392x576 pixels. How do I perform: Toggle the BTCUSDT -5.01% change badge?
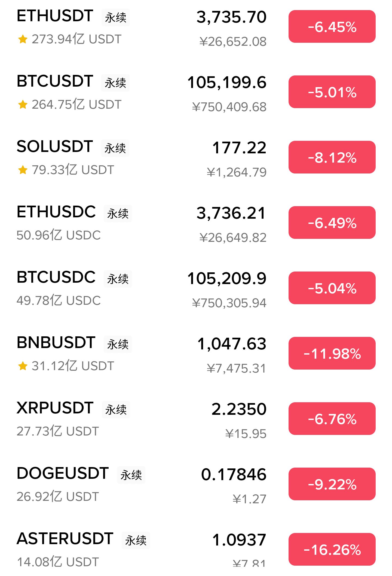[x=332, y=92]
